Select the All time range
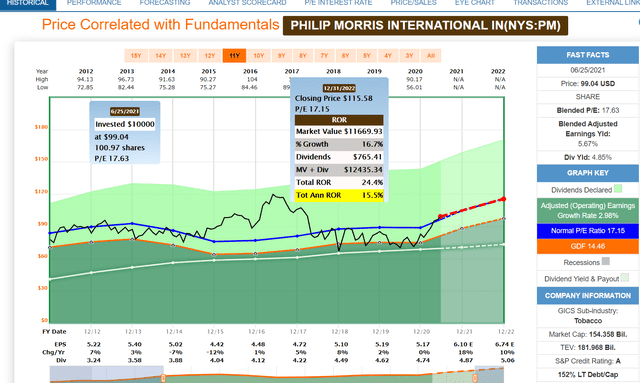 click(431, 56)
